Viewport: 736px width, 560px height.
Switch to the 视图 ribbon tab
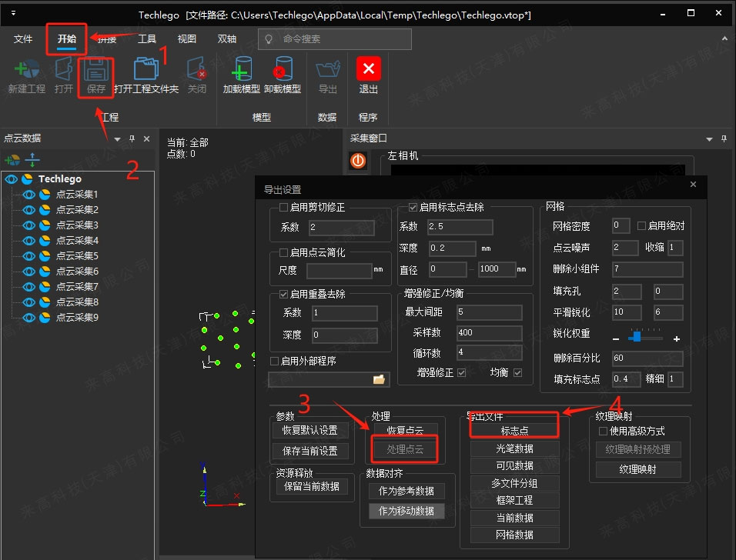(187, 39)
